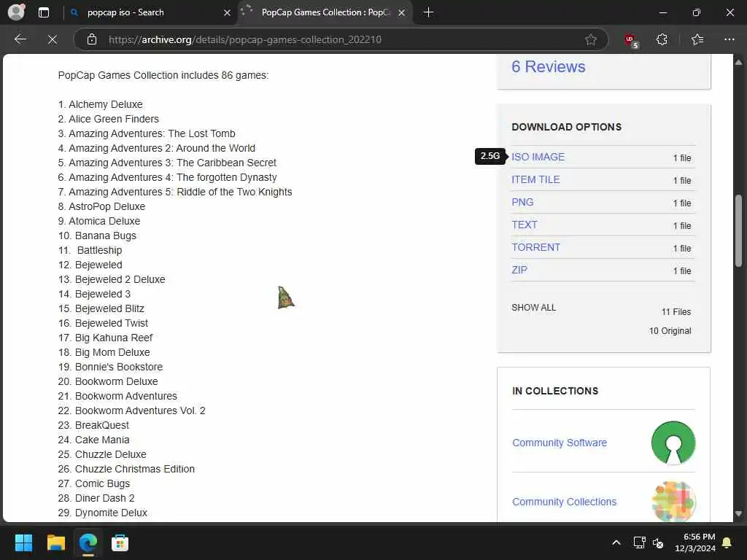
Task: Click the IN COLLECTIONS heading
Action: [x=555, y=391]
